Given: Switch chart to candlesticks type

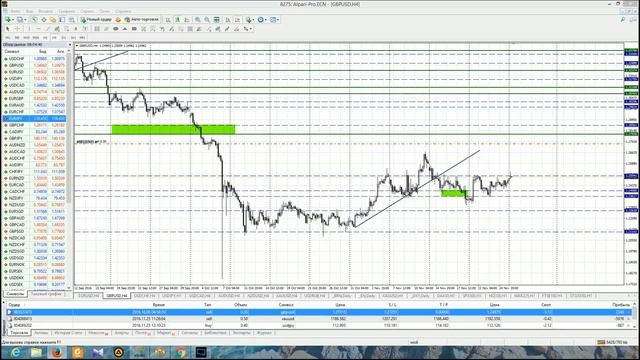Looking at the screenshot, I should click(x=177, y=20).
